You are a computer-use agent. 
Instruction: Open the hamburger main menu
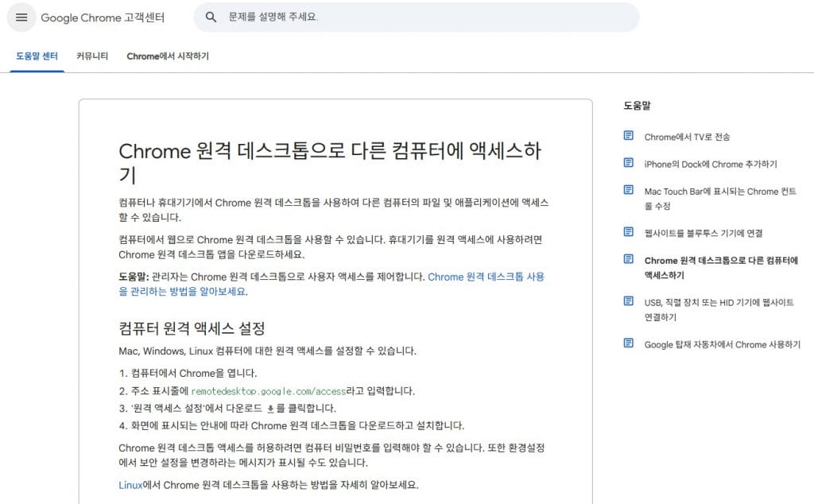21,17
